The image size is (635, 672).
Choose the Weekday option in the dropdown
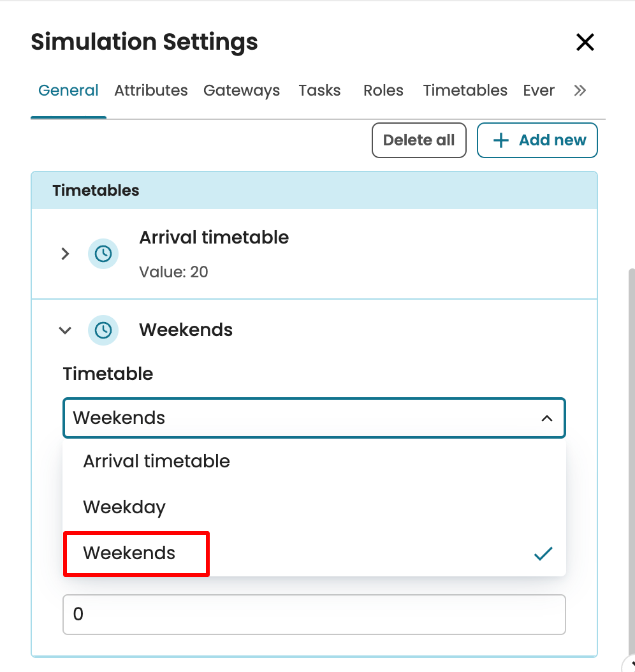point(124,508)
